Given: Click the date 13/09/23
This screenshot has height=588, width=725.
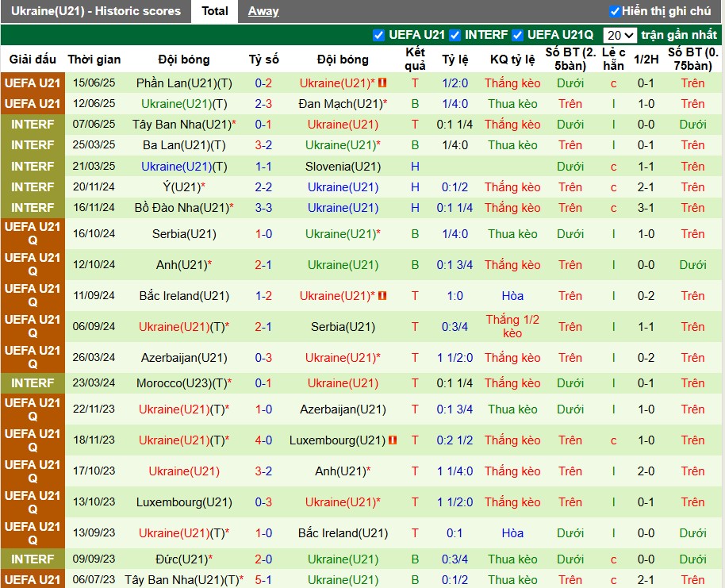Looking at the screenshot, I should 94,533.
